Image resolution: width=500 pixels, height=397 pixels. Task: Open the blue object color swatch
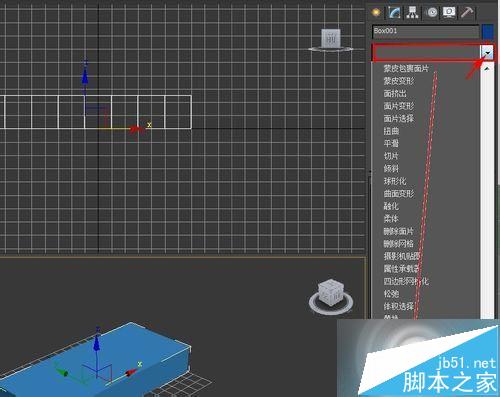(488, 32)
